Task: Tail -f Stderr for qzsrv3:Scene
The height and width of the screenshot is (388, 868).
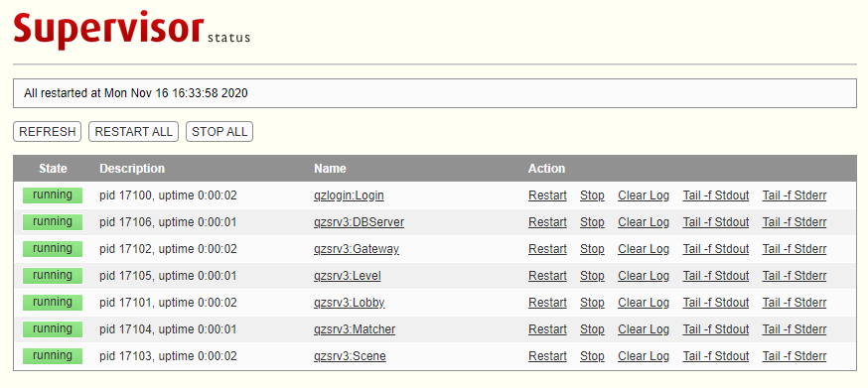Action: coord(795,356)
